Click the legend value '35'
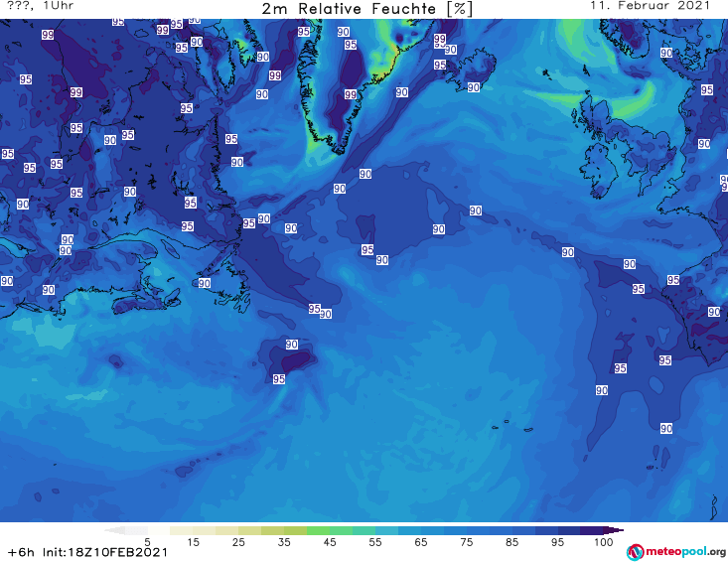Viewport: 728px width, 562px height. (284, 542)
